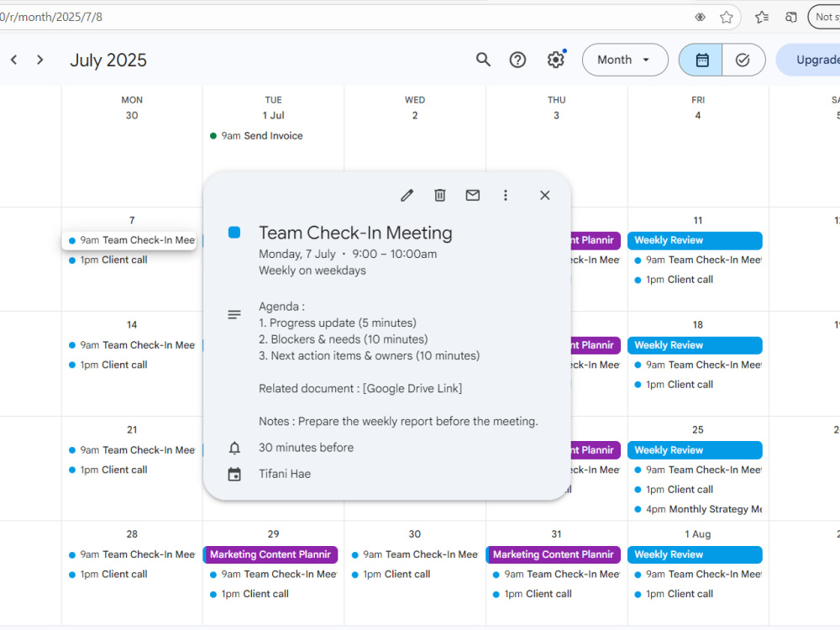
Task: Click the eye icon in address bar
Action: 700,17
